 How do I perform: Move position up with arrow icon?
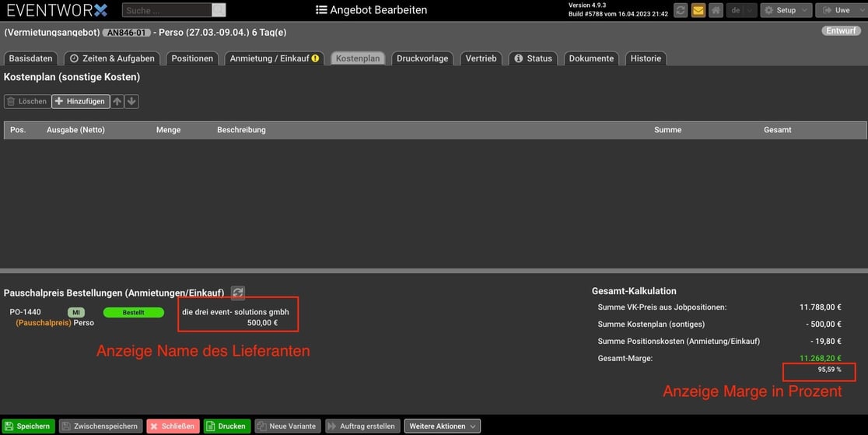117,101
